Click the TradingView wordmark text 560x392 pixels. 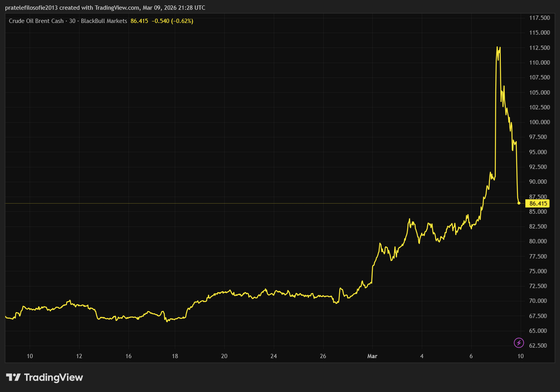pyautogui.click(x=53, y=377)
